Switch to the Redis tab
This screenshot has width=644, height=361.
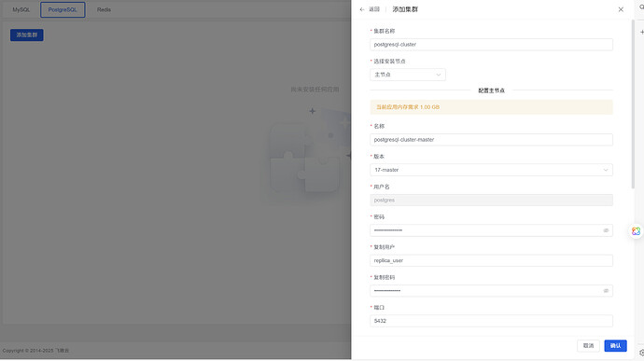[104, 10]
